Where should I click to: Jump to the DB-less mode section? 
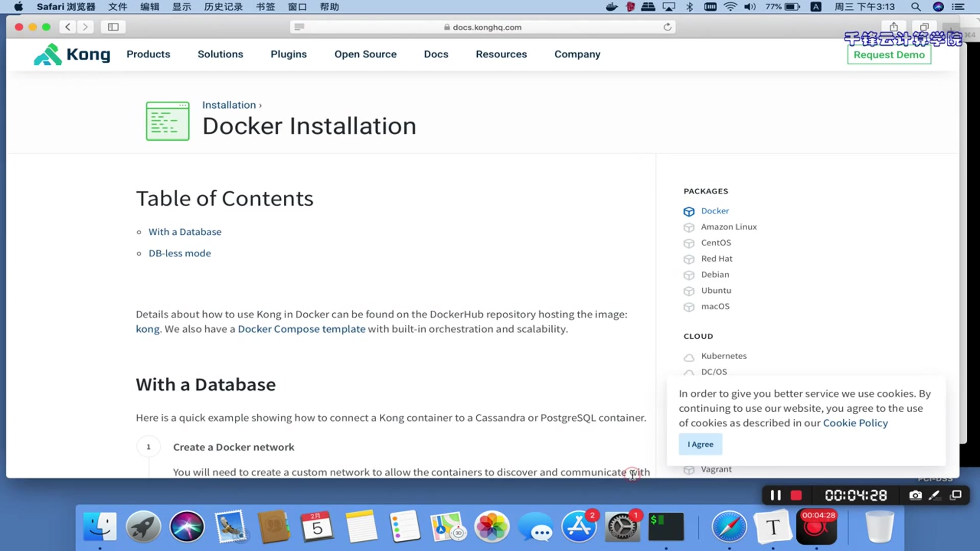click(179, 254)
